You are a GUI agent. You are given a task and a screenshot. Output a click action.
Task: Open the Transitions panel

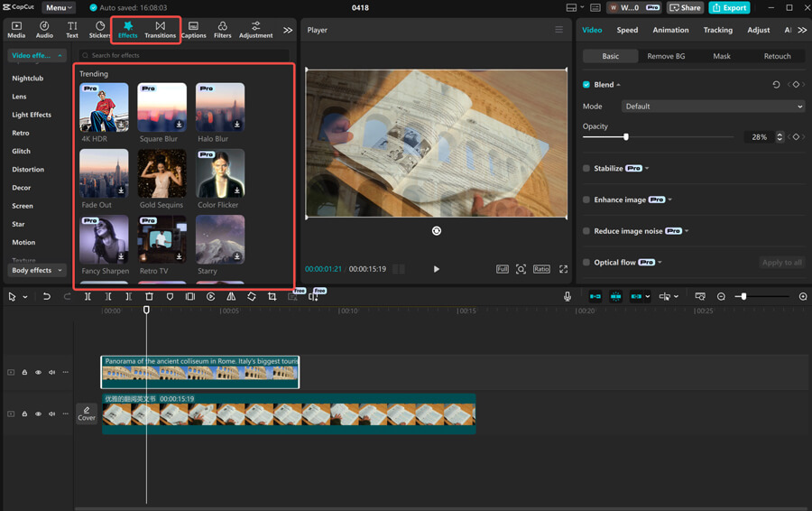[x=160, y=30]
